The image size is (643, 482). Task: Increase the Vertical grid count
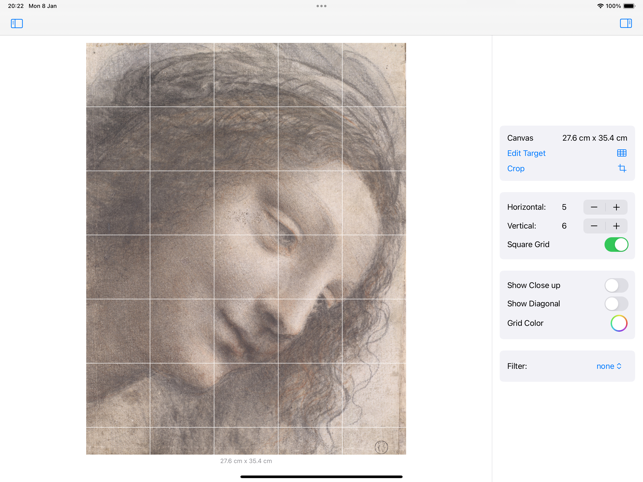616,226
